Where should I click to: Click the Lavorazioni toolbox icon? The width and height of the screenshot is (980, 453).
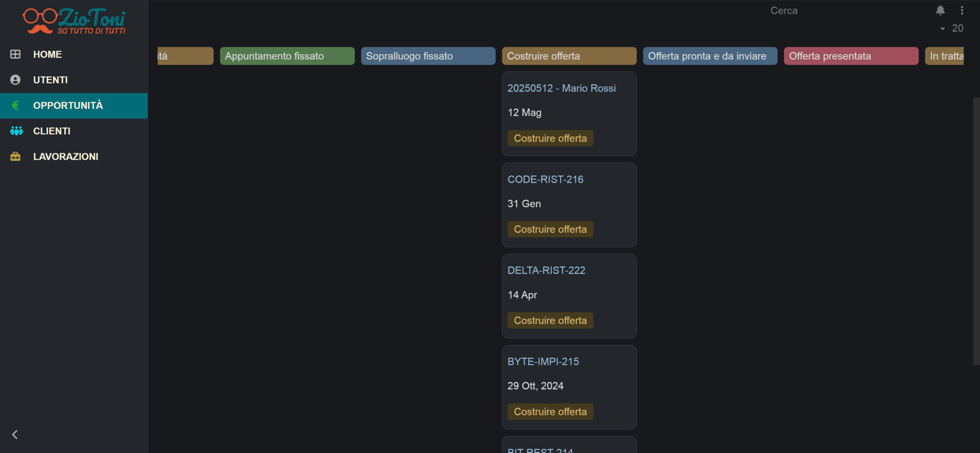15,156
